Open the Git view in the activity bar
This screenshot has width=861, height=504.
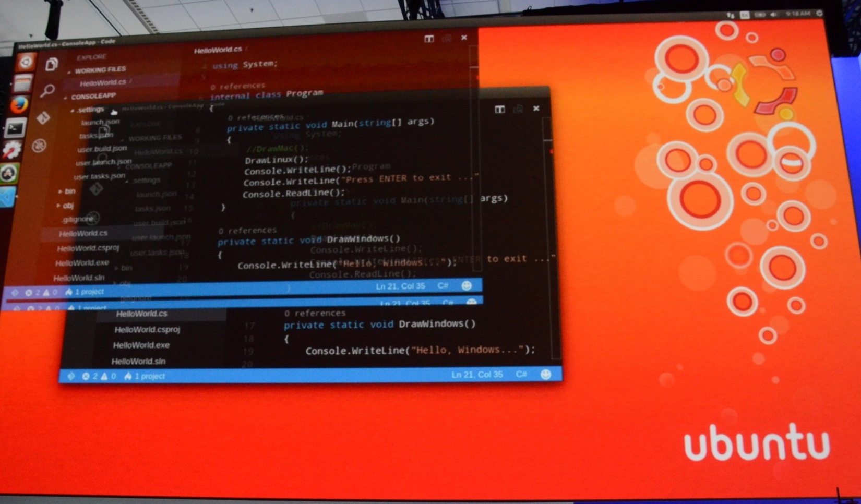point(44,117)
